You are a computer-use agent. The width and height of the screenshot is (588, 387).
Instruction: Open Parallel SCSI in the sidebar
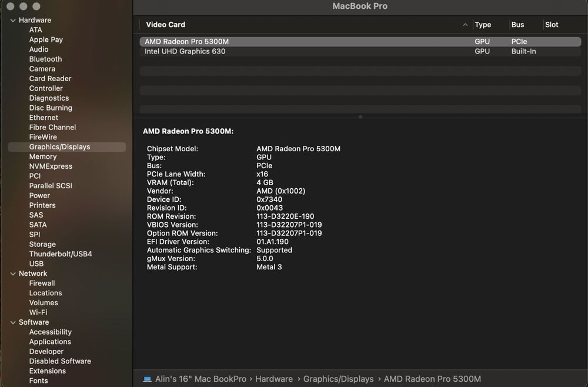pos(51,186)
